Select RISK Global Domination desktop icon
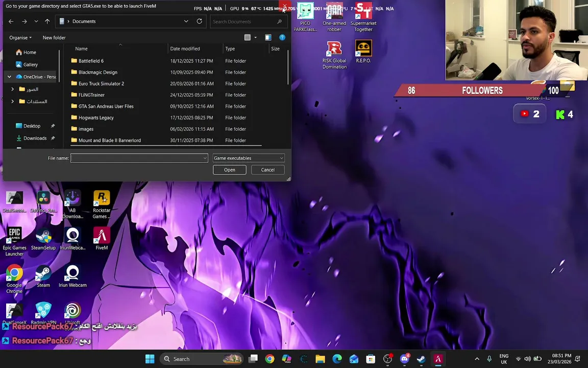 pyautogui.click(x=334, y=55)
